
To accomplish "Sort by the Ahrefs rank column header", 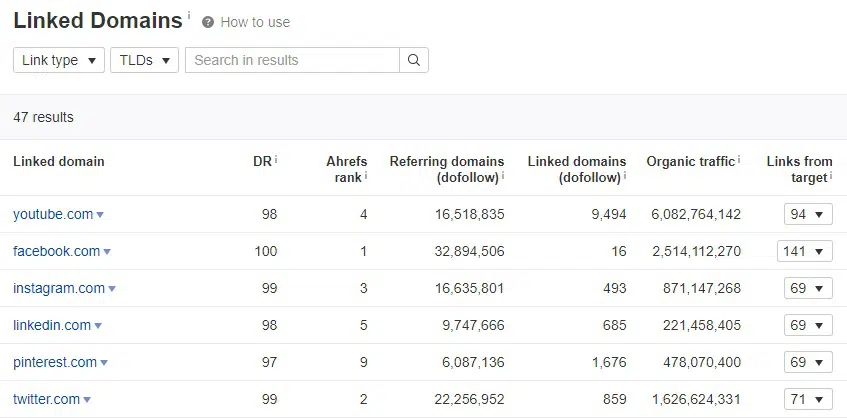I will click(x=346, y=169).
